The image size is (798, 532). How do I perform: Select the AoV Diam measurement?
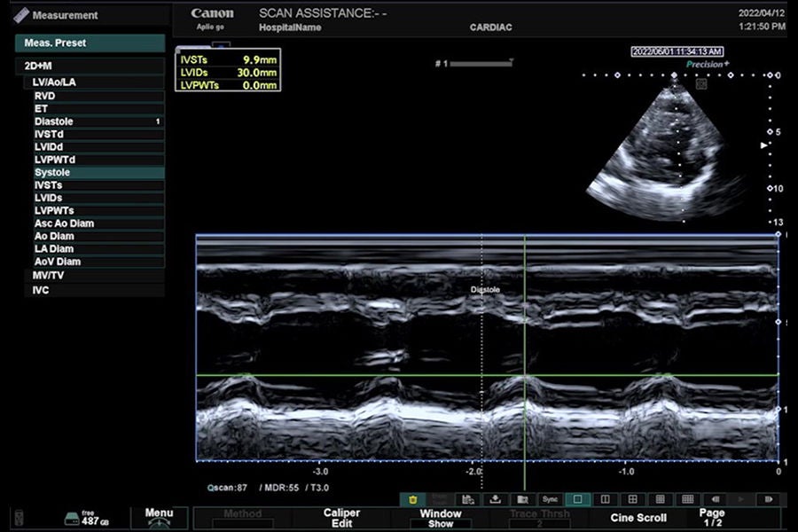tap(98, 262)
